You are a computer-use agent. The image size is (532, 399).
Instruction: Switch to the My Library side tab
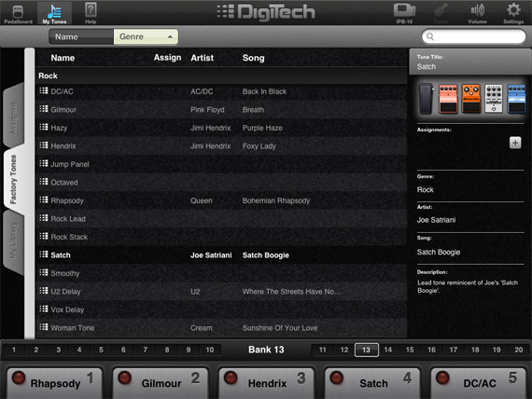[x=14, y=241]
